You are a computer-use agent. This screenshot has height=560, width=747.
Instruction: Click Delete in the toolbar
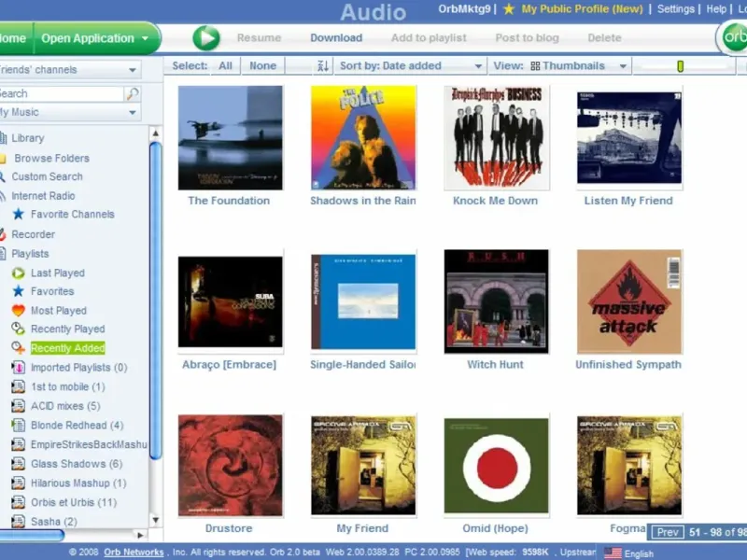pos(604,37)
